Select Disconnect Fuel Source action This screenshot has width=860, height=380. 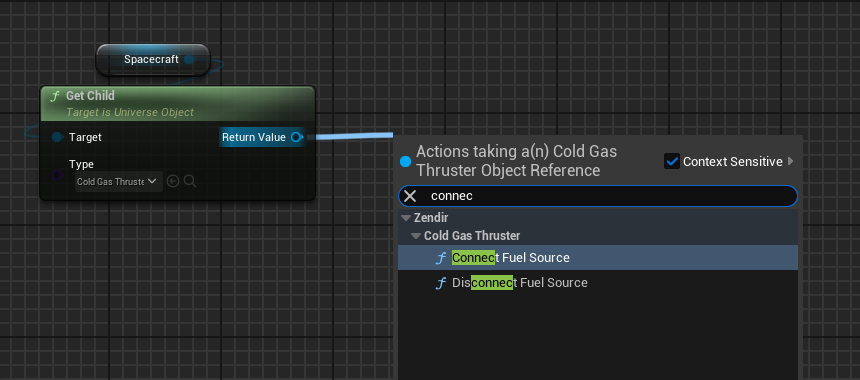click(597, 283)
